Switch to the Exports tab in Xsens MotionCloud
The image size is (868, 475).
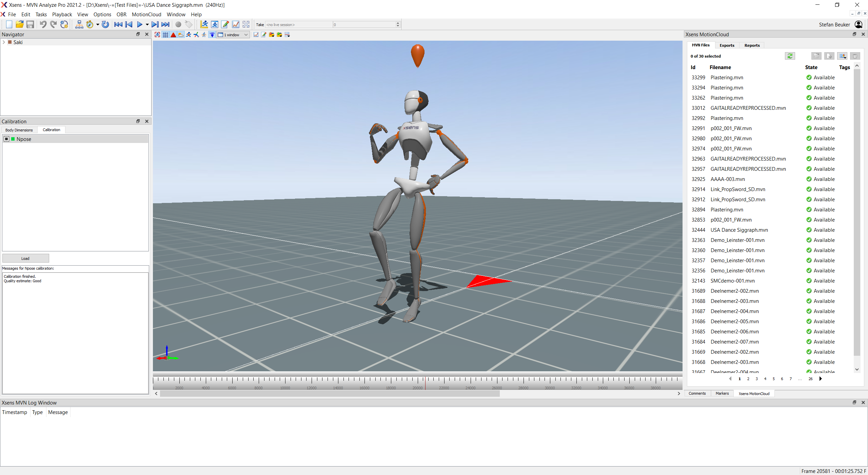pyautogui.click(x=727, y=45)
